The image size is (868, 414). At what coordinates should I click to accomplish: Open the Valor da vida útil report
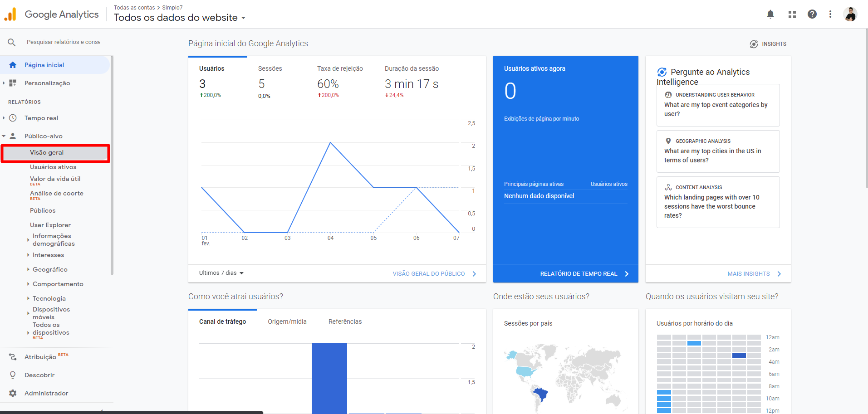(55, 179)
